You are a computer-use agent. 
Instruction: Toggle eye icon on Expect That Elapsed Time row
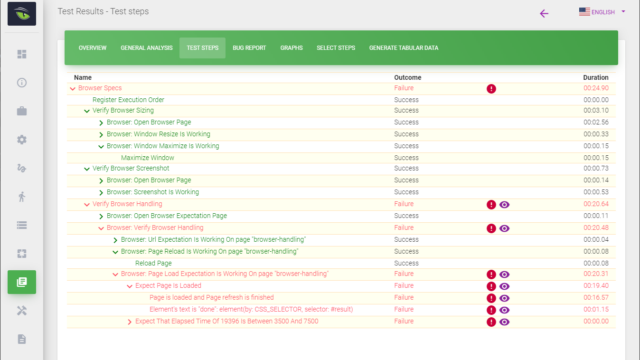[504, 322]
